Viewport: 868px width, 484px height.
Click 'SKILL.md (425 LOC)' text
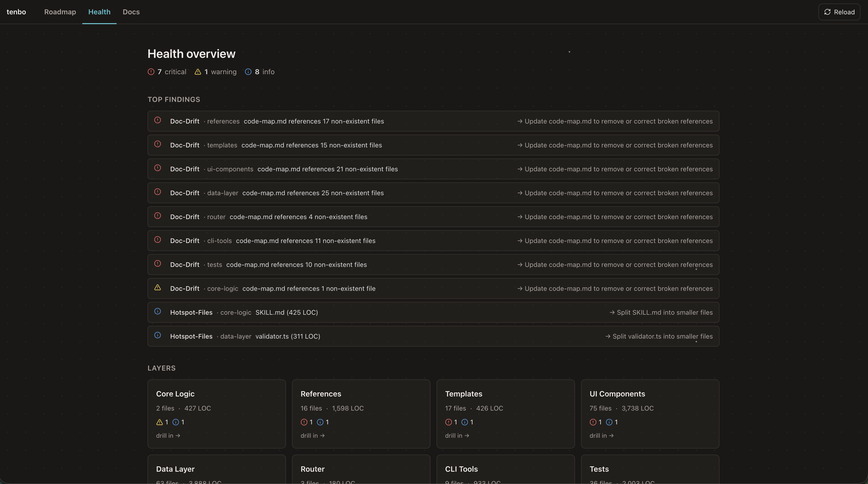pos(287,312)
